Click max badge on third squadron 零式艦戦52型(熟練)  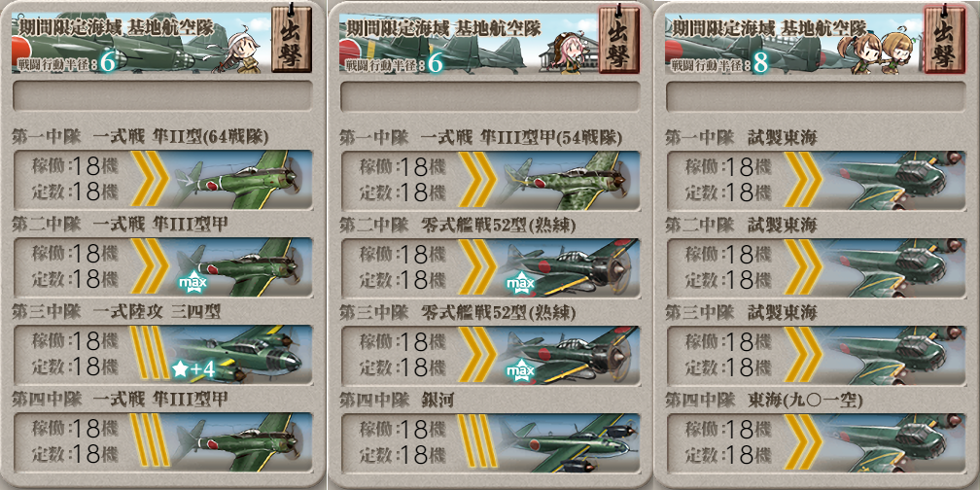[x=519, y=371]
